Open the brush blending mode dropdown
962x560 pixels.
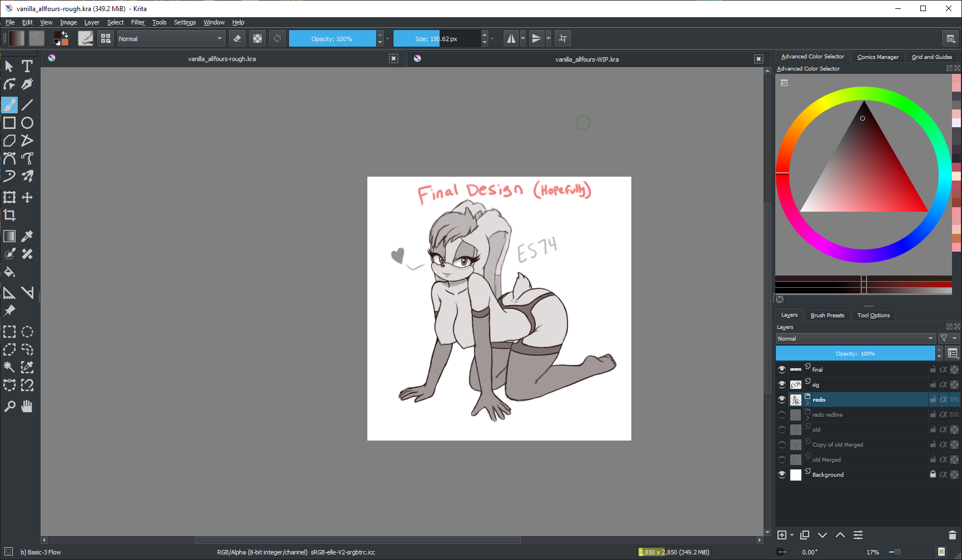(x=171, y=38)
